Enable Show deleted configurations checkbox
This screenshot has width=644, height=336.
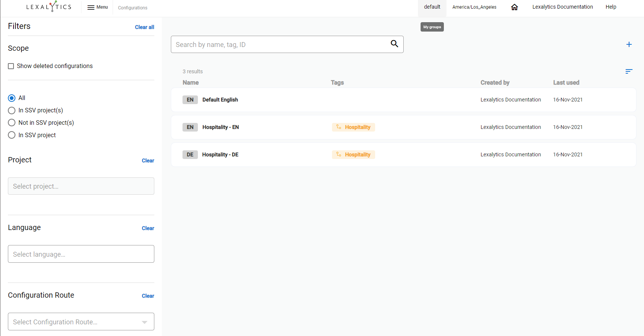click(x=11, y=66)
